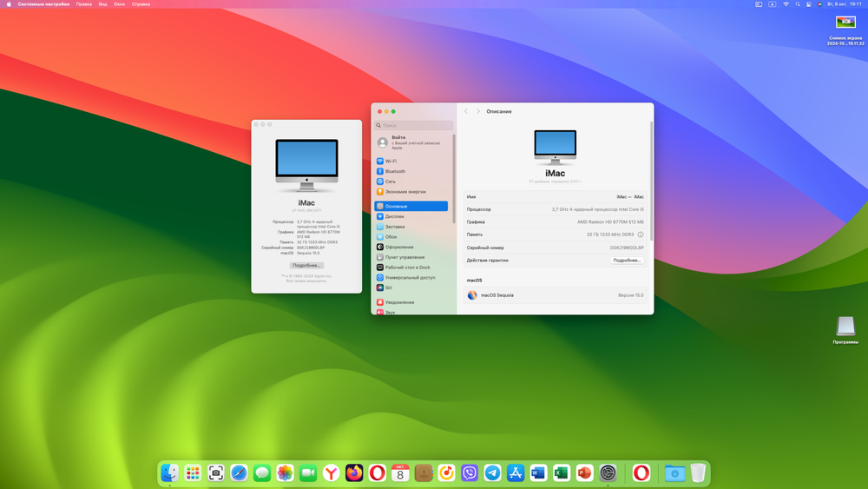The image size is (868, 489).
Task: Open Finder from the Dock
Action: [169, 473]
